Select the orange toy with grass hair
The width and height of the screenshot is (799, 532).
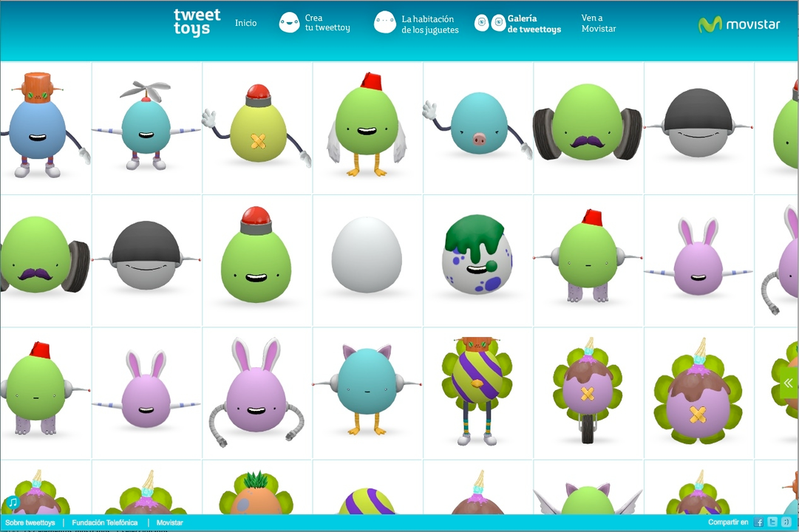point(256,492)
